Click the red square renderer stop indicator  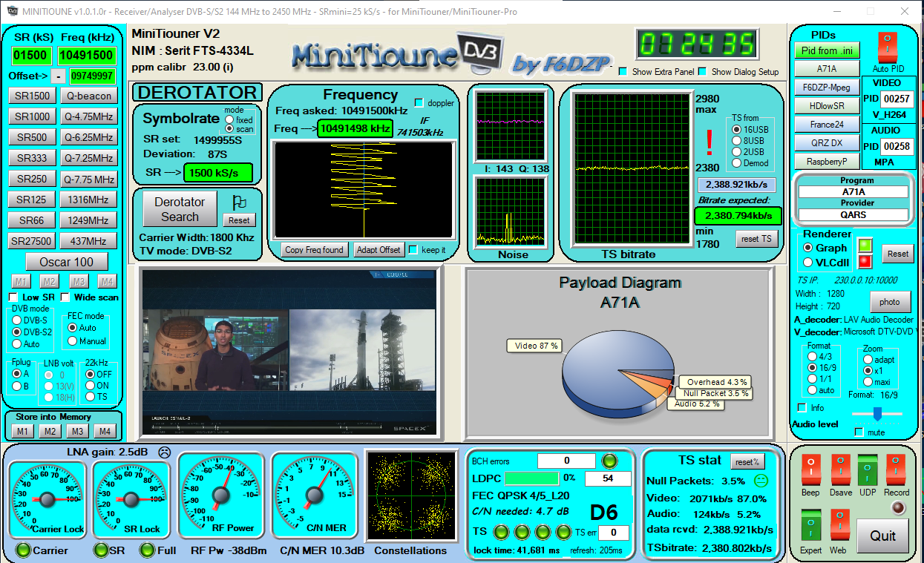[865, 261]
